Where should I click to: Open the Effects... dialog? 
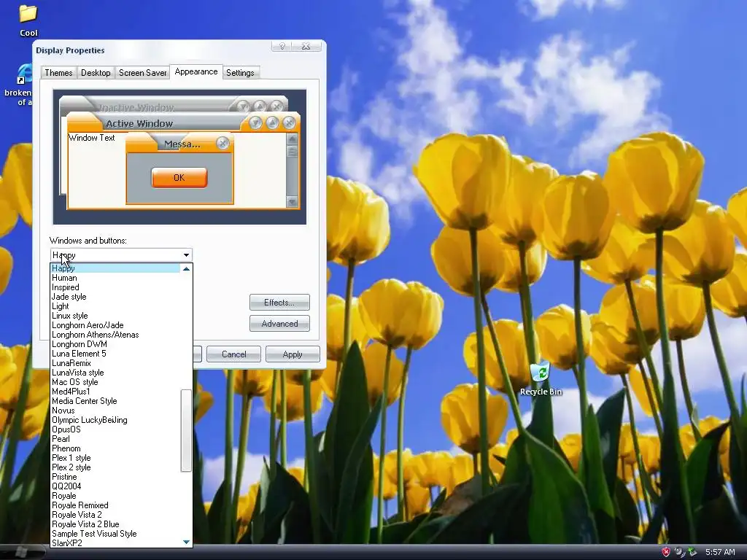(279, 303)
